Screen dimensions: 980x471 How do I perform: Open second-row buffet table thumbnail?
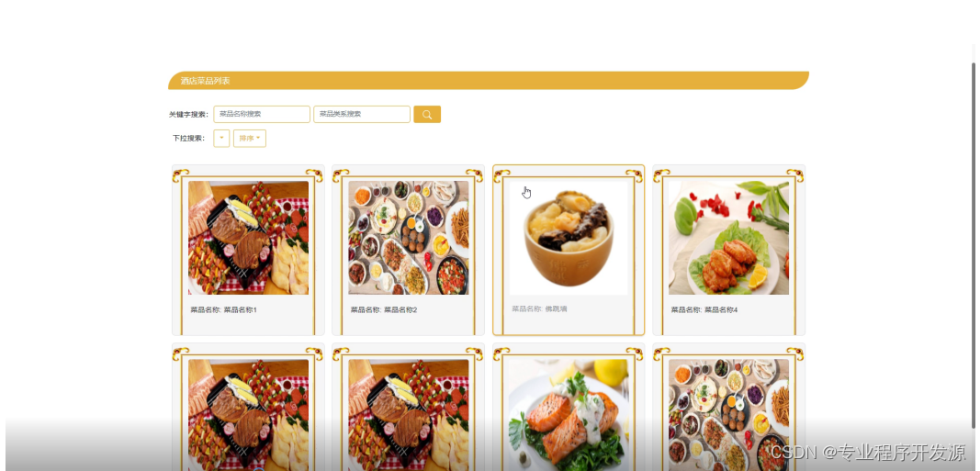pyautogui.click(x=728, y=415)
